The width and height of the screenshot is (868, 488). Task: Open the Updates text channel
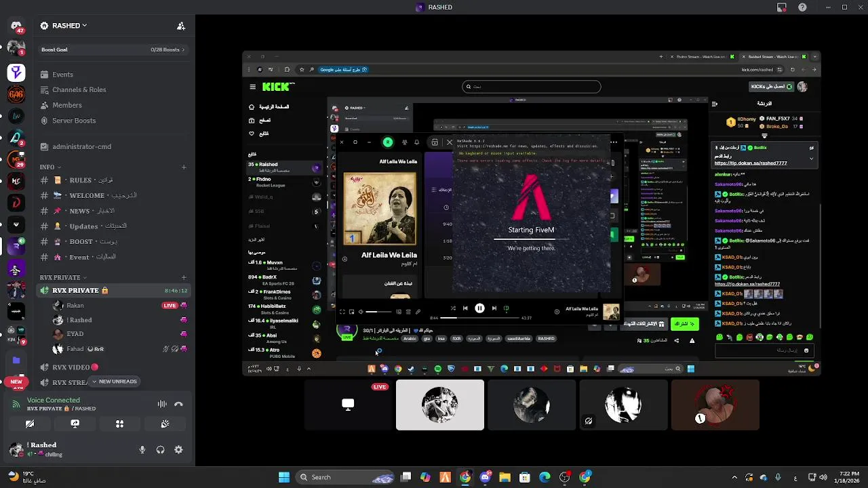click(113, 226)
